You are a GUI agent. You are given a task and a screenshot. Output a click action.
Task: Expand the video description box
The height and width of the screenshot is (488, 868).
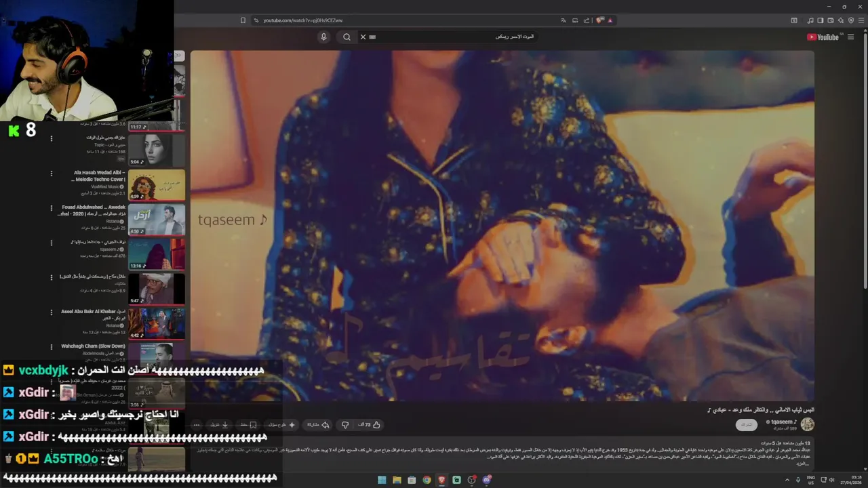(502, 453)
